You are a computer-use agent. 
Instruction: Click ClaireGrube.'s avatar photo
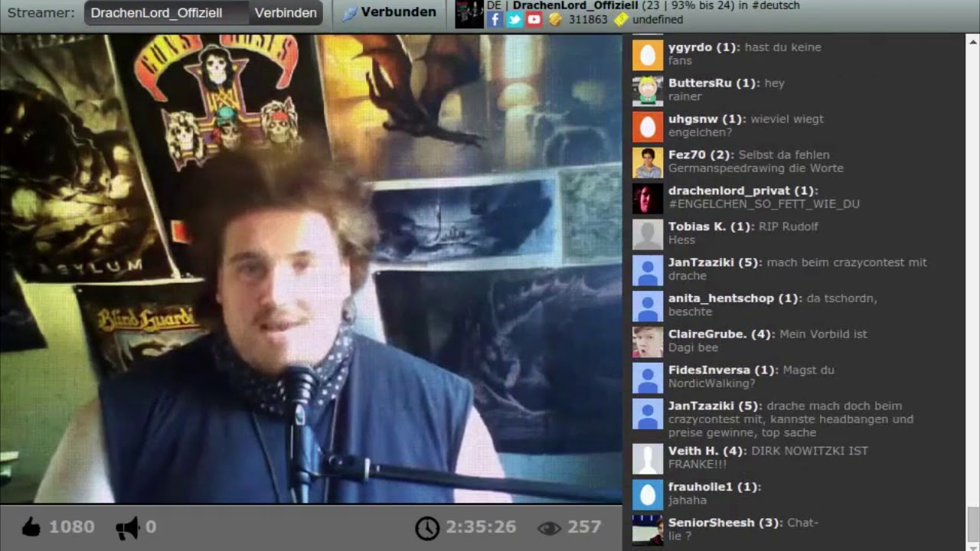pos(648,343)
